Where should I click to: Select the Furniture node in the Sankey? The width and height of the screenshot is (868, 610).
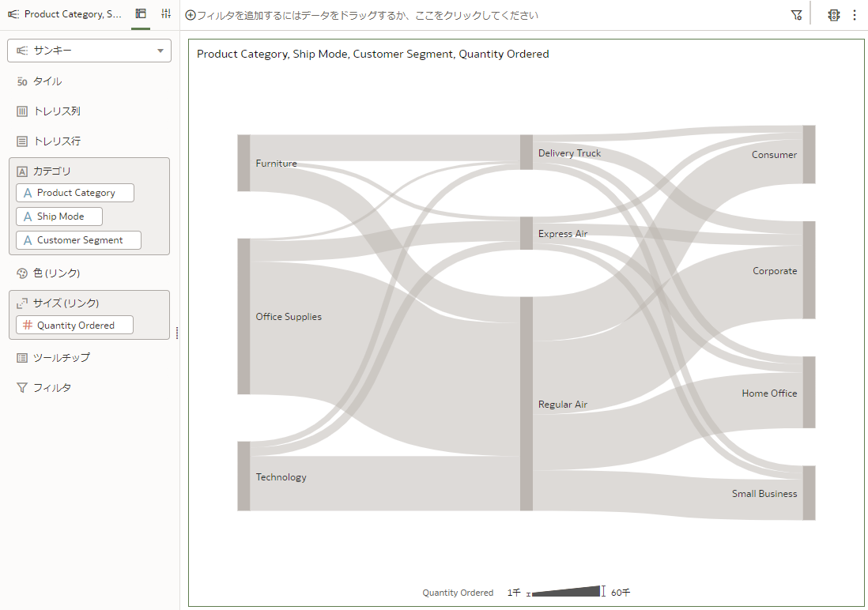[243, 163]
